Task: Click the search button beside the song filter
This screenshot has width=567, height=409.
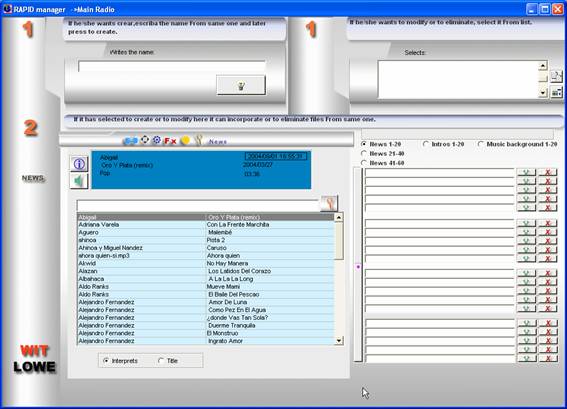Action: click(x=329, y=203)
